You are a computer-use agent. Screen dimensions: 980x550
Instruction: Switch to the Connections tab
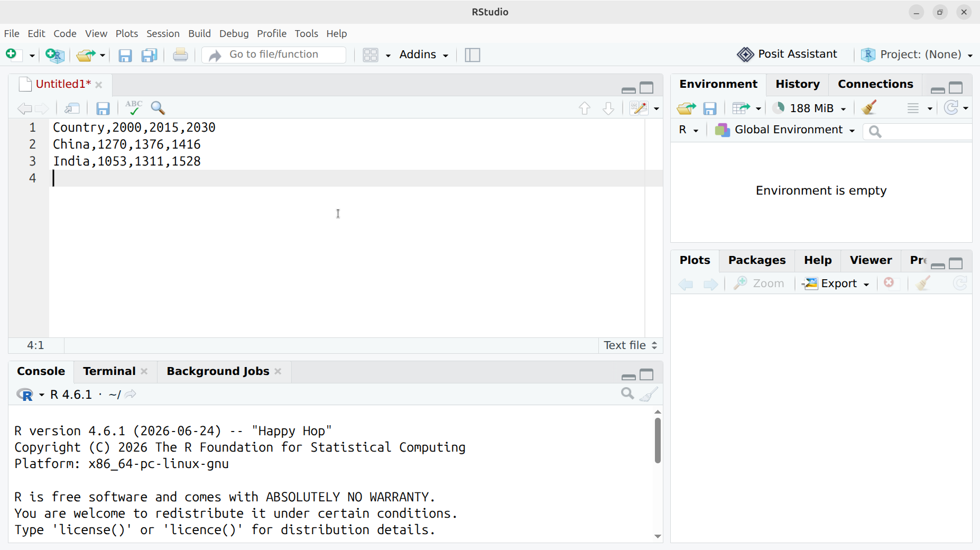click(875, 84)
